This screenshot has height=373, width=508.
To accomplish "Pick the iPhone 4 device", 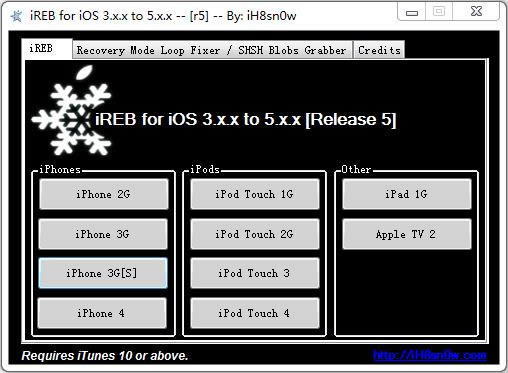I will [x=102, y=313].
